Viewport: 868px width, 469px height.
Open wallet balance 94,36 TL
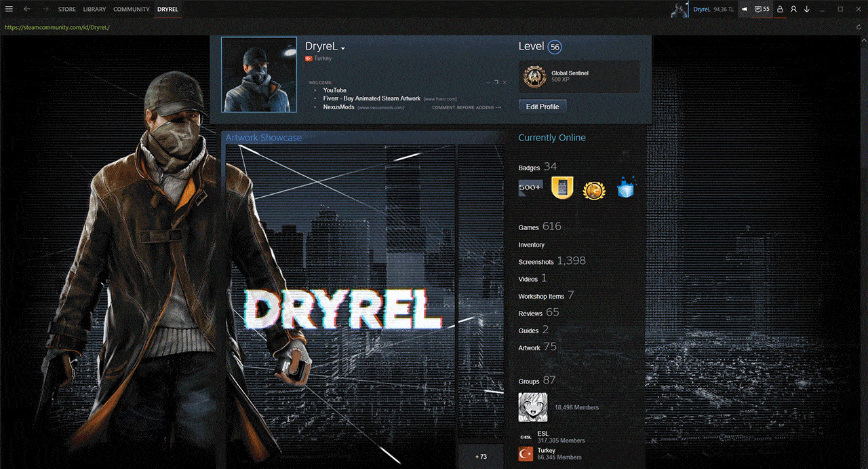724,10
